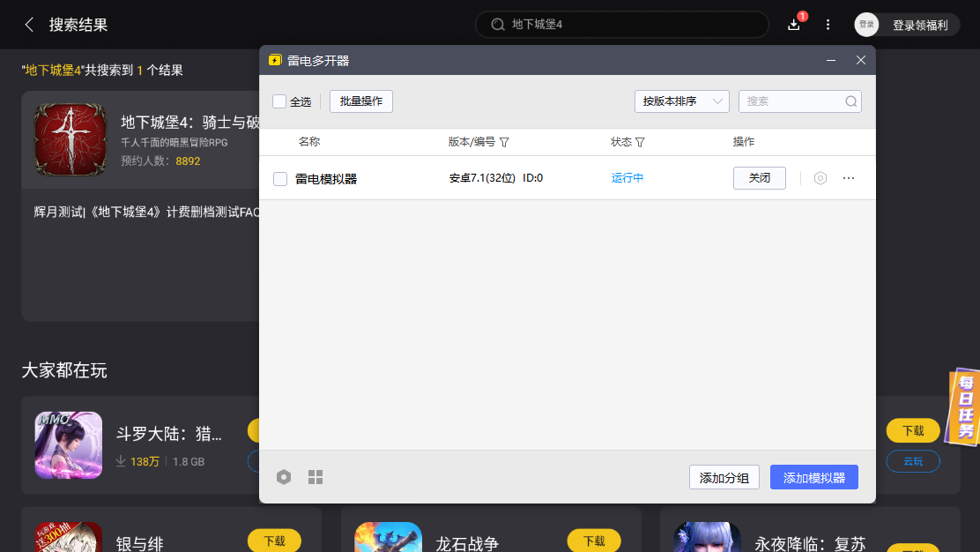Screen dimensions: 980x552
Task: Click the 大家都在玩 section heading
Action: click(64, 370)
